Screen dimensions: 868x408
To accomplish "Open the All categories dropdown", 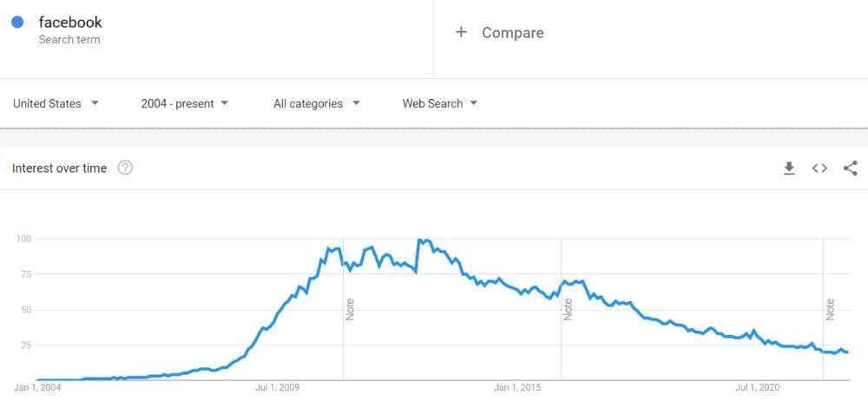I will click(316, 103).
